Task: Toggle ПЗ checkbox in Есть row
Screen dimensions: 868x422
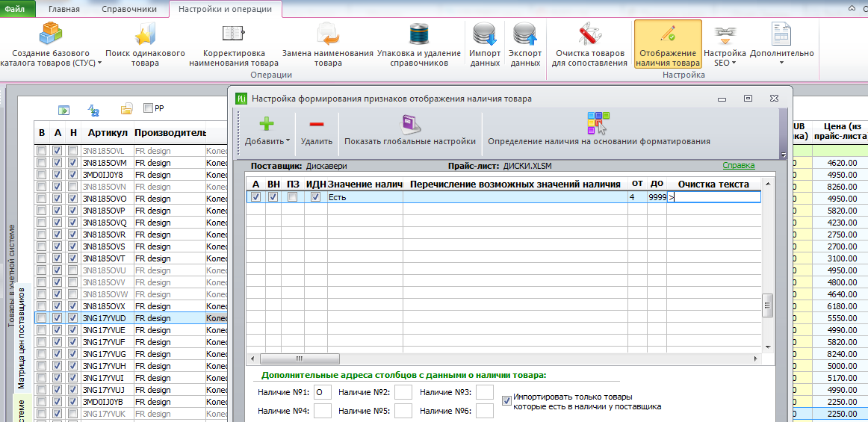Action: click(x=292, y=196)
